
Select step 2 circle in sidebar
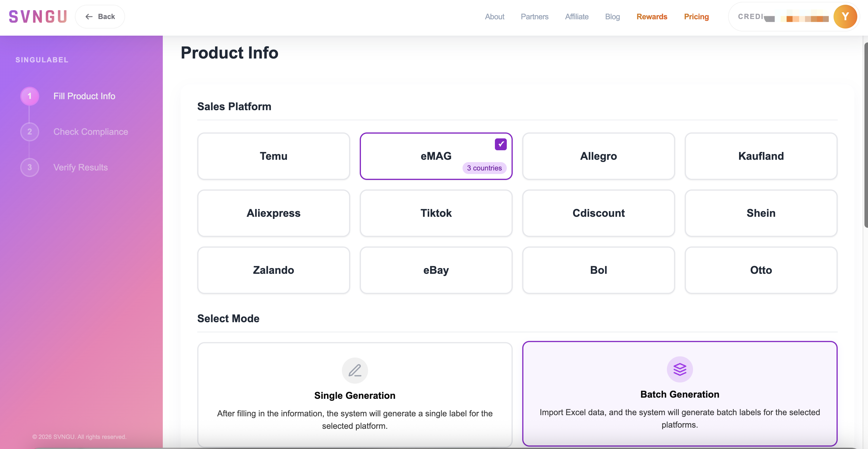coord(30,132)
